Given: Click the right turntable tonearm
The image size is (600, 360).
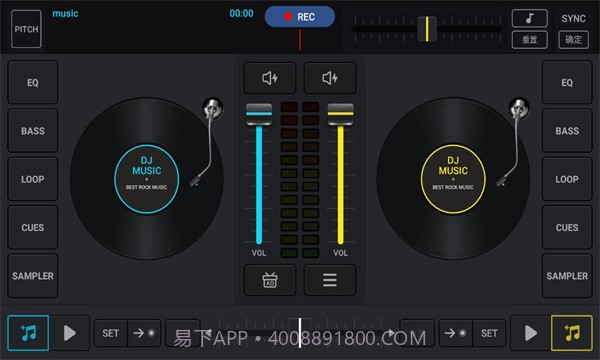Looking at the screenshot, I should point(513,143).
